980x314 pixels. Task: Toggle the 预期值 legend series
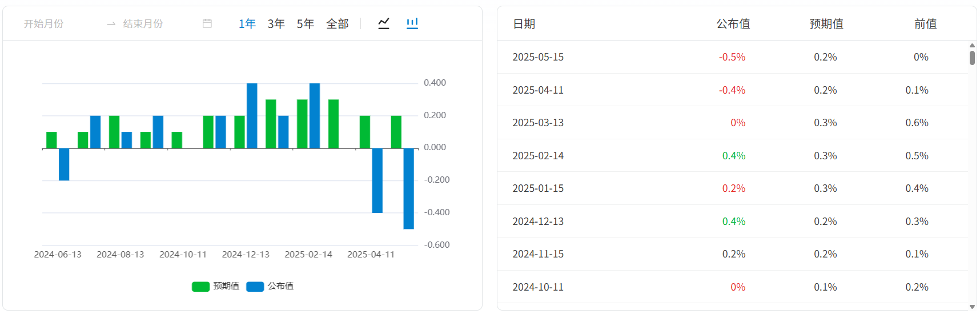pos(215,286)
